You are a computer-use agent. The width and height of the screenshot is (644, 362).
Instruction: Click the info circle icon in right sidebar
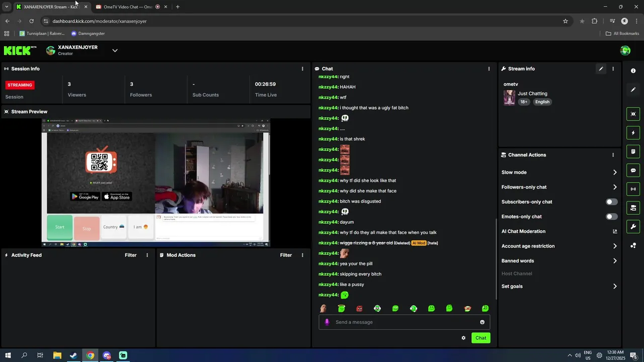(x=633, y=71)
